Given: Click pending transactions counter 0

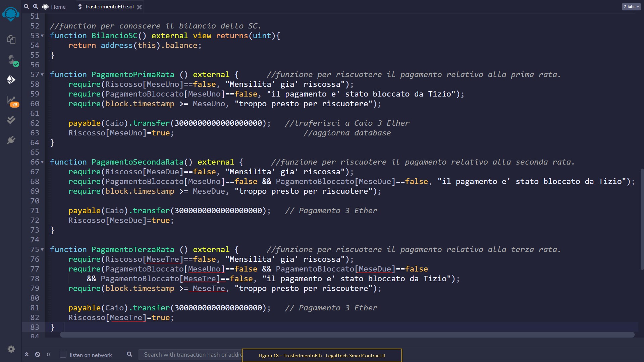Looking at the screenshot, I should tap(48, 354).
